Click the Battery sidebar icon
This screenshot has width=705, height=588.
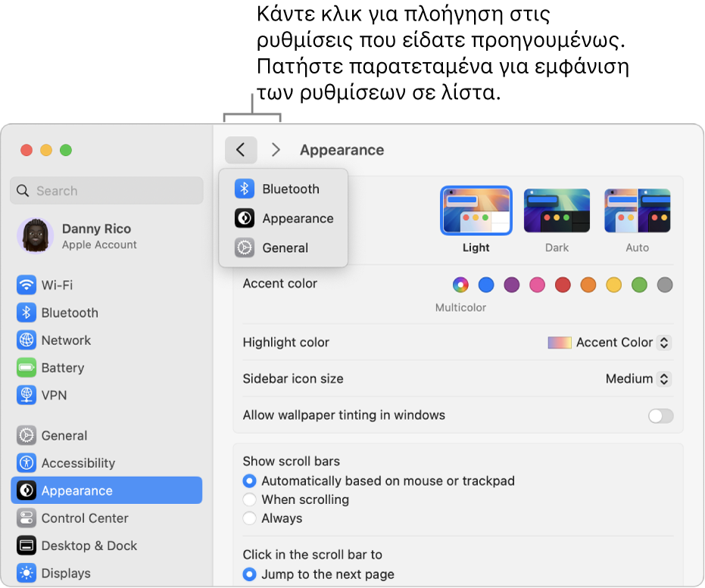(x=27, y=368)
